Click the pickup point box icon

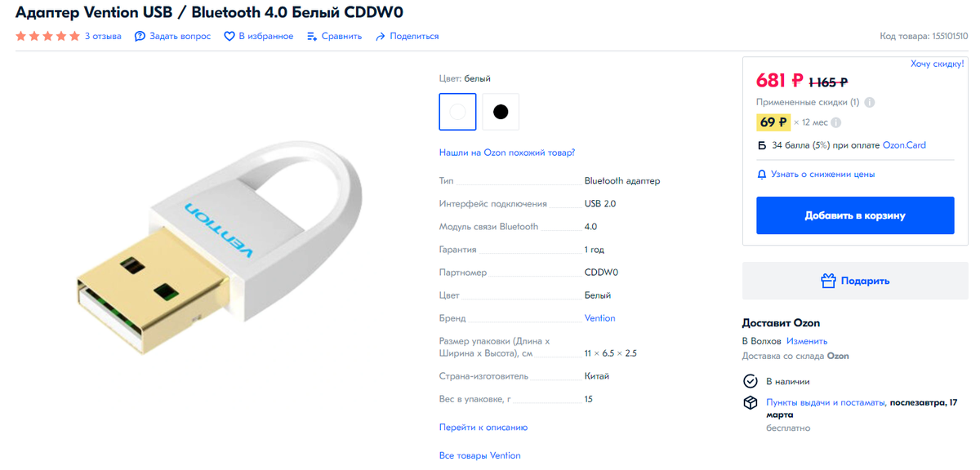tap(750, 403)
